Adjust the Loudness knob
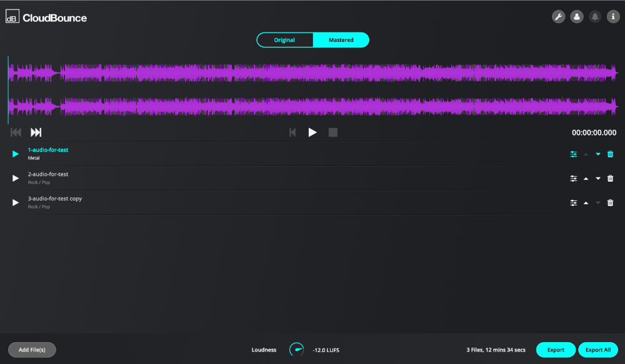The image size is (625, 364). 296,349
